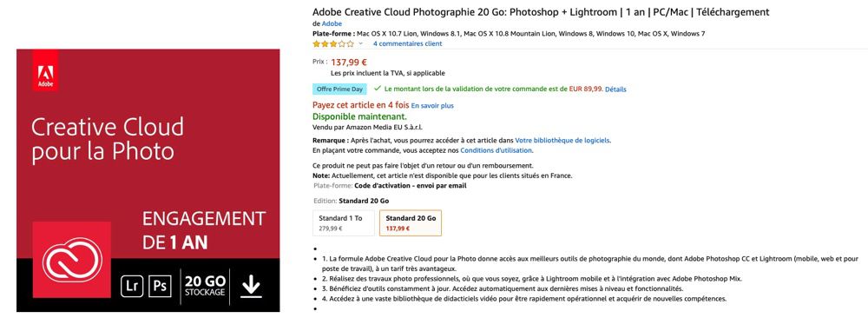The height and width of the screenshot is (318, 868).
Task: Click the Offre Prime Day badge
Action: pos(340,89)
